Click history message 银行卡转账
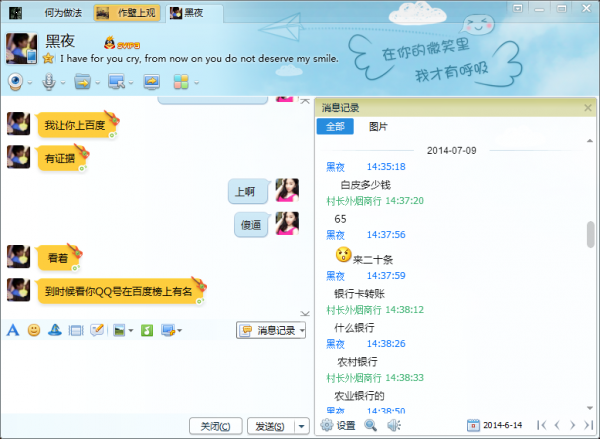Screen dimensions: 600x439 [359, 294]
